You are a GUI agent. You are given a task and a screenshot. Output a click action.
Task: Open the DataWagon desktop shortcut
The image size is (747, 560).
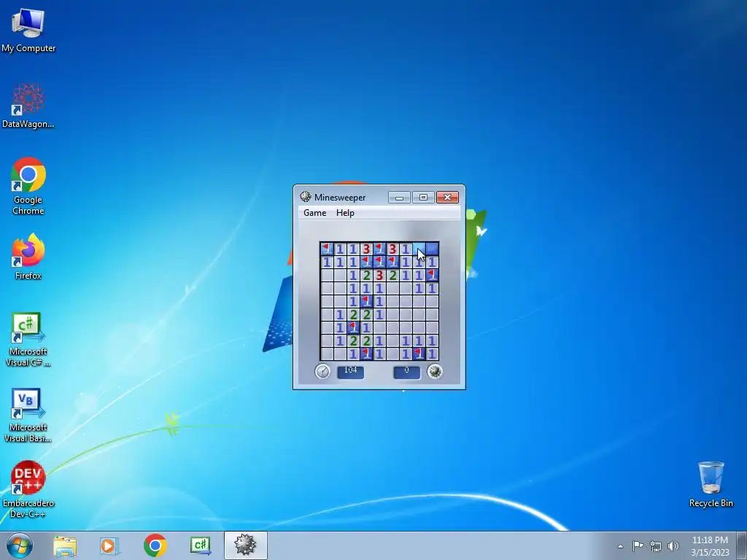pyautogui.click(x=28, y=106)
